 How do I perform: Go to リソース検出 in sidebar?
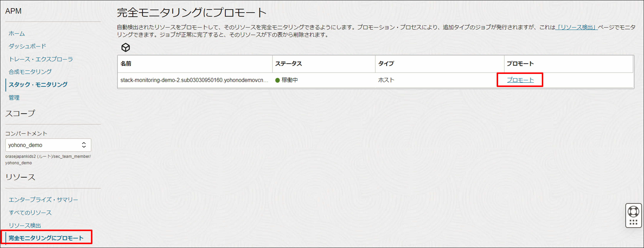(x=25, y=225)
